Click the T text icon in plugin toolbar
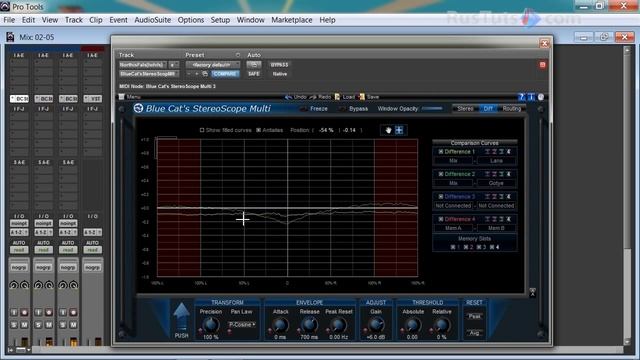 pos(531,97)
